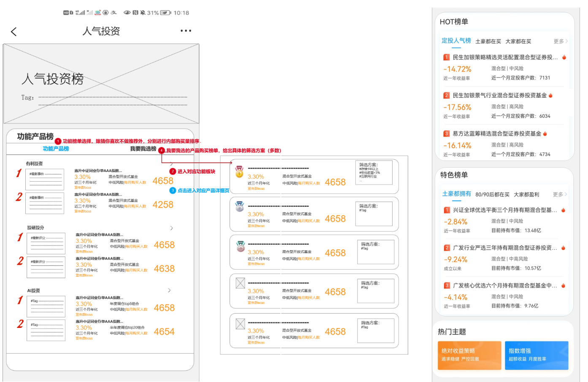Viewport: 588px width, 382px height.
Task: Click rank 3 badge of 广发核心优选
Action: (447, 286)
